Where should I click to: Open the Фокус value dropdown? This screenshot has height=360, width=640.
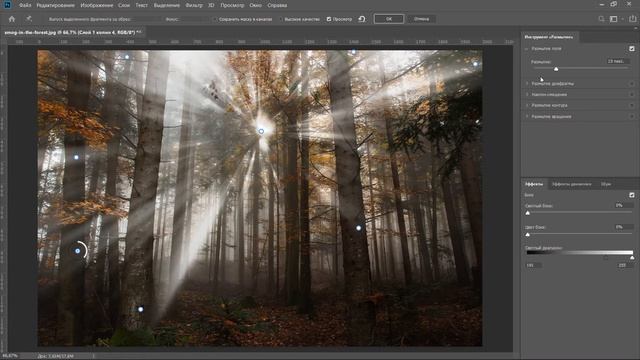[195, 19]
